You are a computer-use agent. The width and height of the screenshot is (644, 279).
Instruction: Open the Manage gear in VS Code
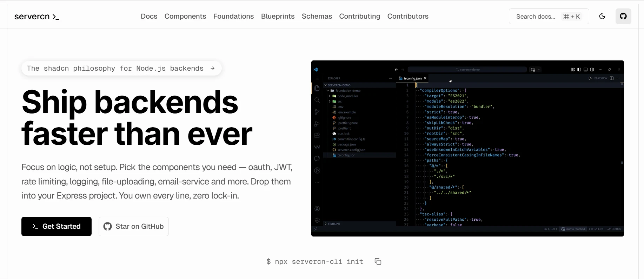point(317,220)
